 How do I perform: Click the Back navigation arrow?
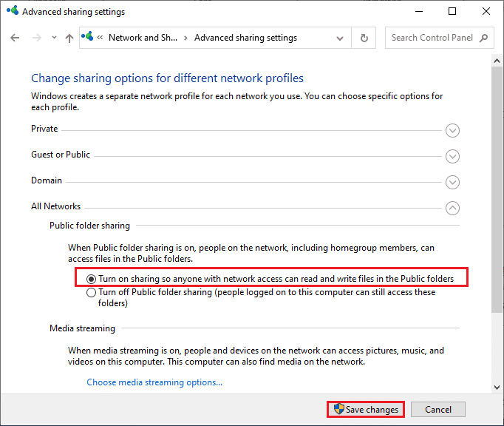15,38
